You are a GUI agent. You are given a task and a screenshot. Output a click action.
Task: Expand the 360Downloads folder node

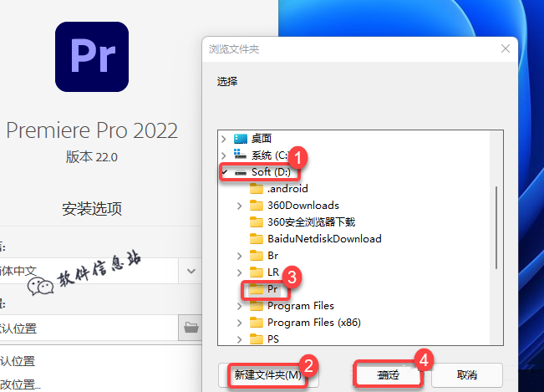239,206
